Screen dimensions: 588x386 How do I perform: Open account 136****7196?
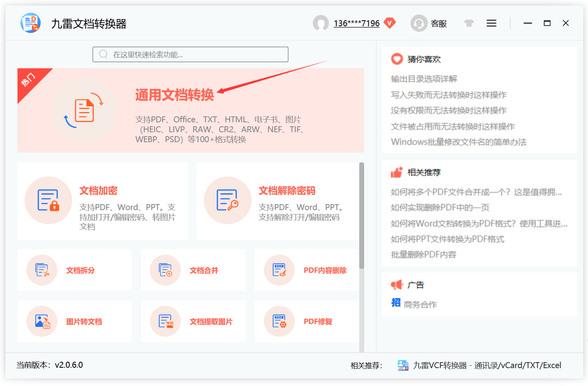click(357, 23)
